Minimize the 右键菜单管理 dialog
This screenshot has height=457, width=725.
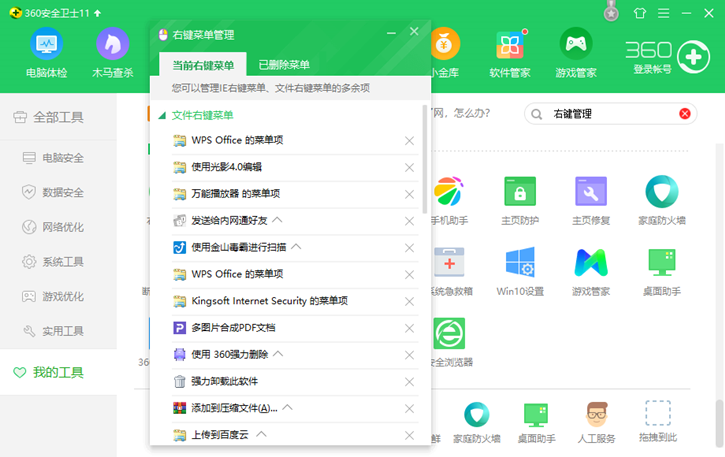[391, 33]
